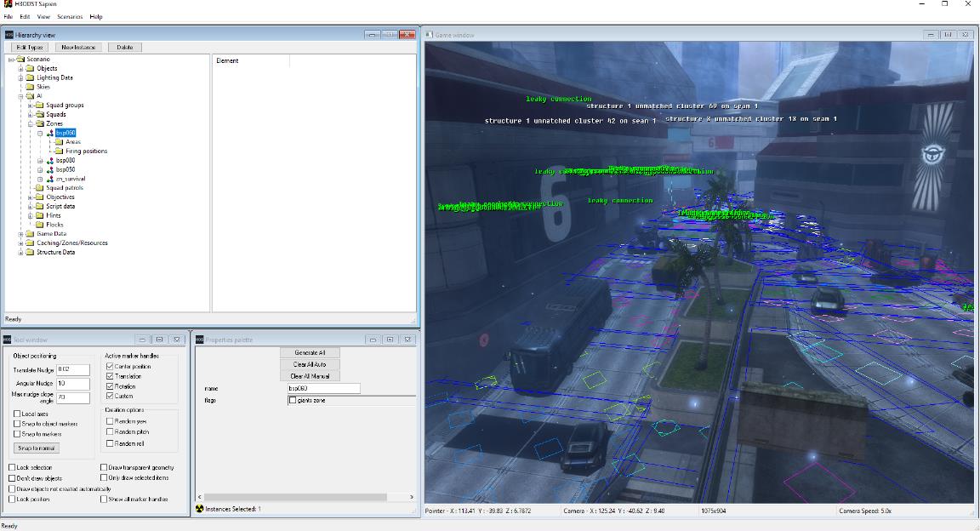Click the Game Data folder icon
This screenshot has width=980, height=531.
30,234
